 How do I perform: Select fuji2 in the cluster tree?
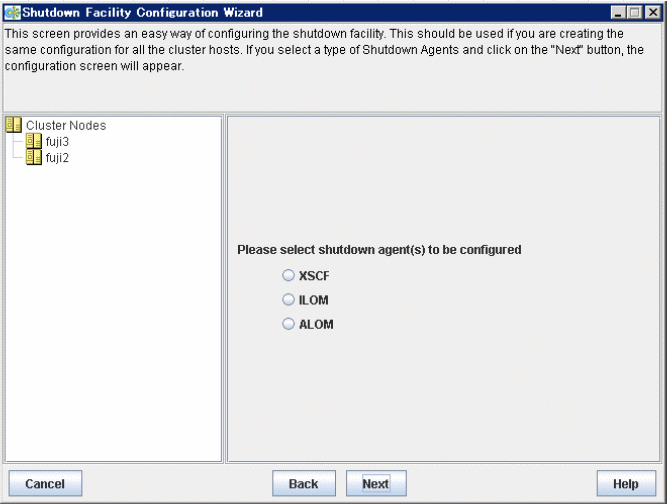[x=57, y=157]
